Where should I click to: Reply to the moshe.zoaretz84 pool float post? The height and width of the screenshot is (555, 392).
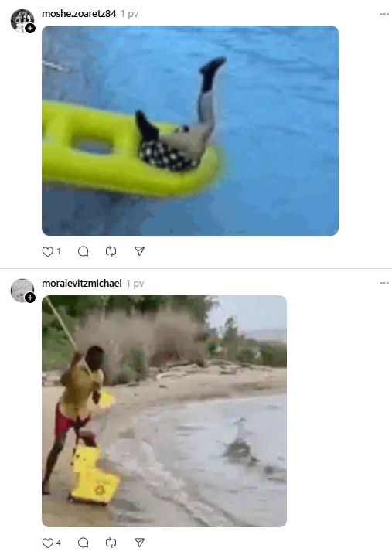click(83, 251)
